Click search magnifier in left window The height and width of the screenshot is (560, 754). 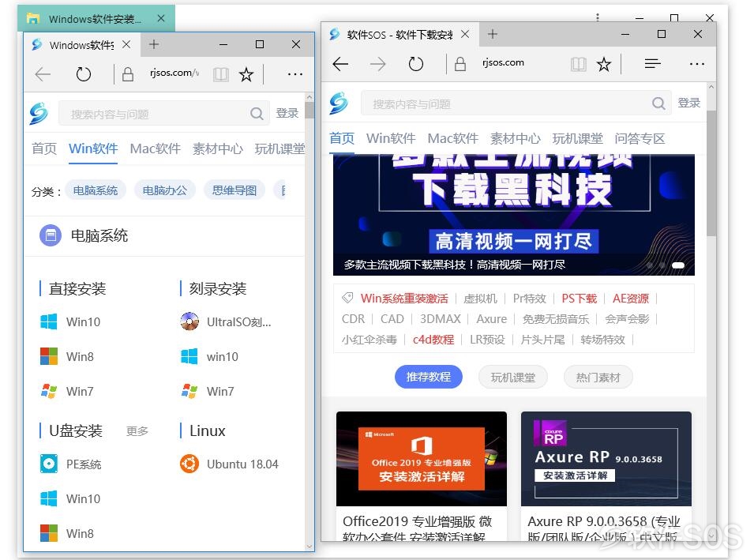point(257,114)
